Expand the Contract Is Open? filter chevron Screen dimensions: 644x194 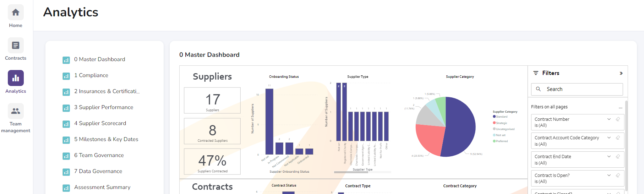tap(609, 175)
